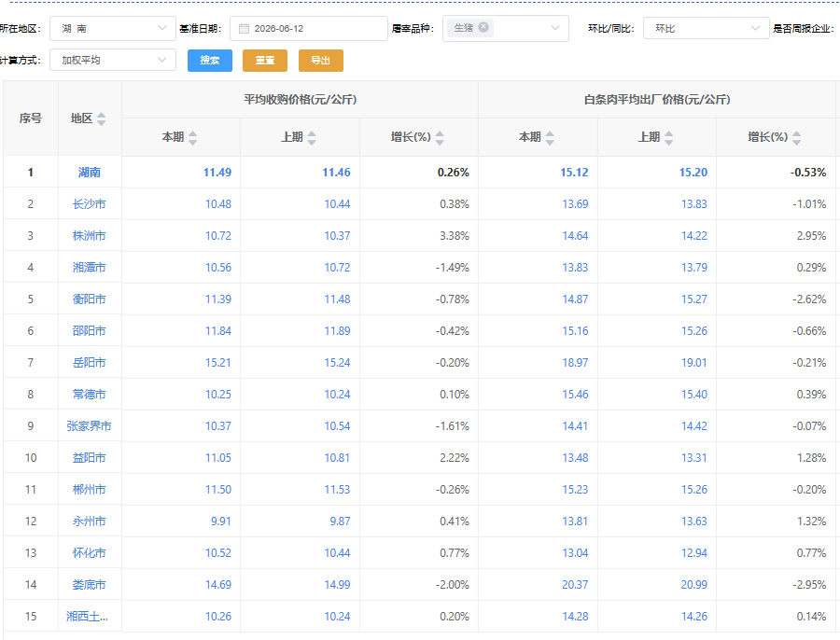Image resolution: width=840 pixels, height=640 pixels.
Task: Open the 株洲市 region link
Action: (x=90, y=236)
